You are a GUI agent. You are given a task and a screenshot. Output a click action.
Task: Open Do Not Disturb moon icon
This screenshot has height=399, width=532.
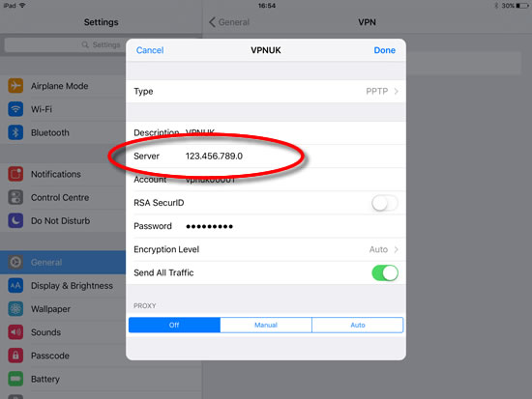(x=15, y=220)
